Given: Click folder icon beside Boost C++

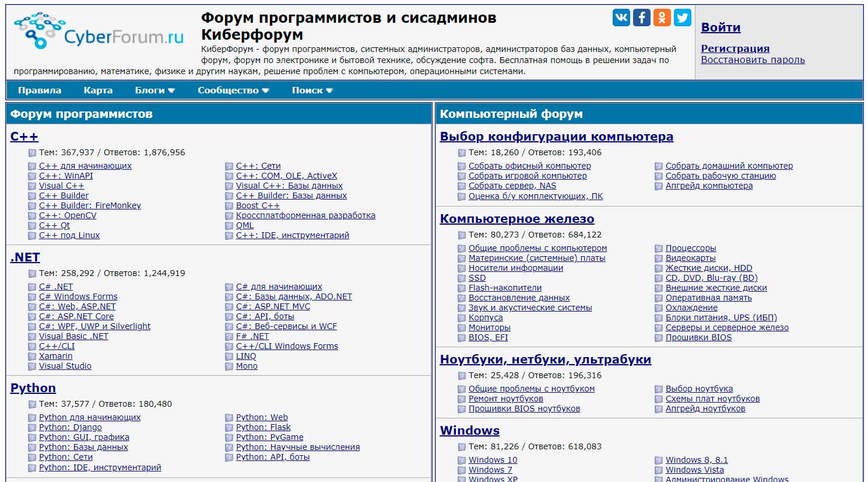Looking at the screenshot, I should point(230,206).
